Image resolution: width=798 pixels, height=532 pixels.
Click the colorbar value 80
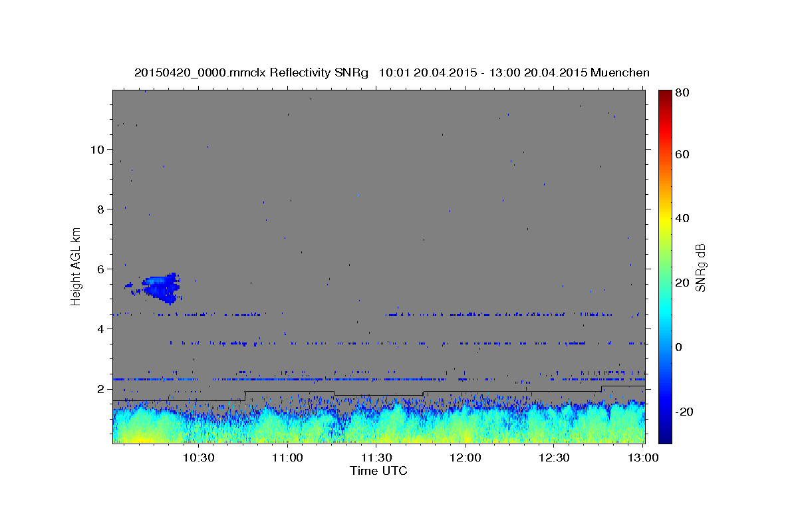[x=681, y=93]
